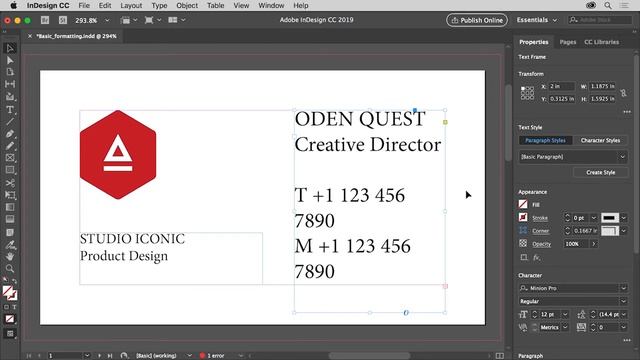This screenshot has height=360, width=640.
Task: Open the Metrics kerning dropdown
Action: tap(565, 327)
